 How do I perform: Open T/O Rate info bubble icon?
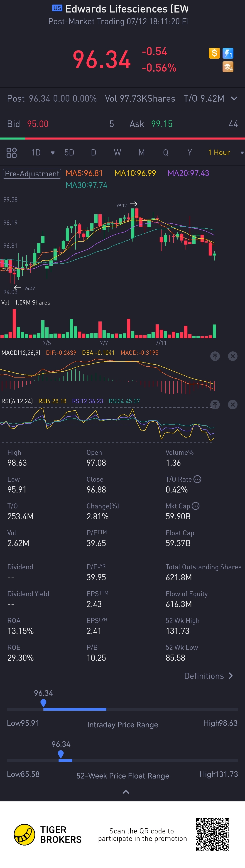point(198,479)
